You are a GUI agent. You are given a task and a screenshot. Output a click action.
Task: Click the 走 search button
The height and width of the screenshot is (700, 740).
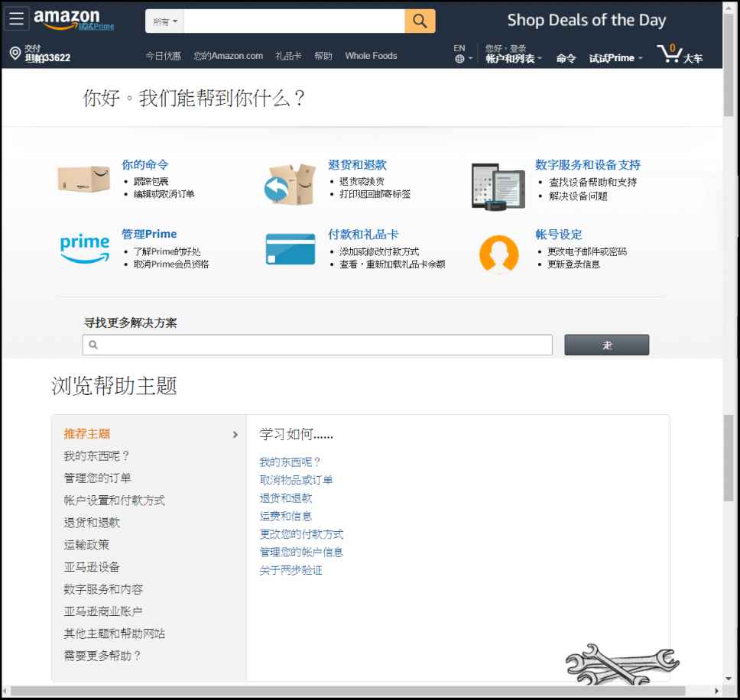[606, 345]
